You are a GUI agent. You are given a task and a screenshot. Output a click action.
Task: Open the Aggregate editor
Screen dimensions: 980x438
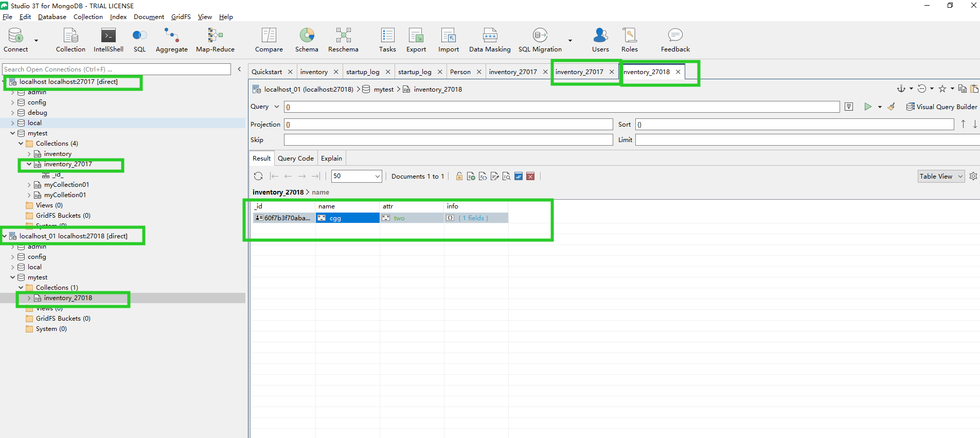coord(171,40)
